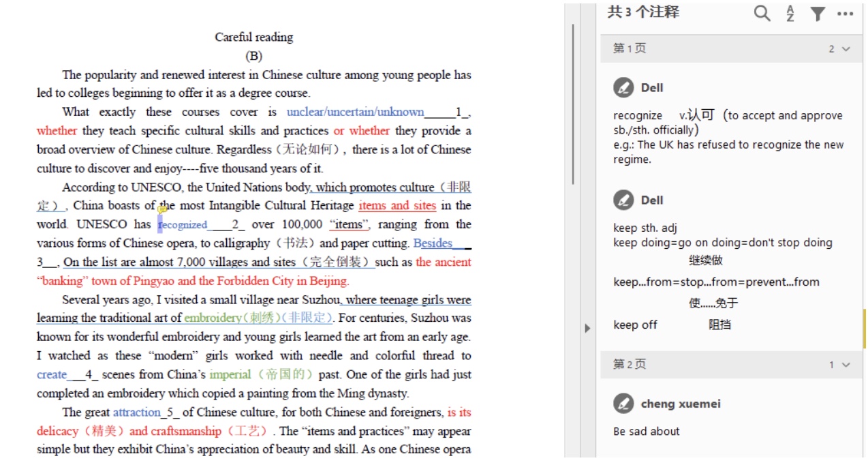Click the green word 'embroidery' in the document
Image resolution: width=868 pixels, height=465 pixels.
[213, 318]
